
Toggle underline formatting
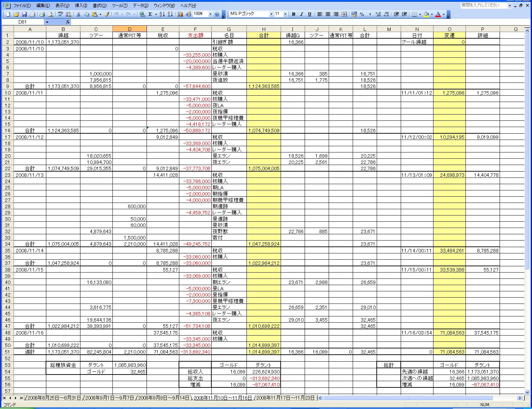click(x=309, y=14)
